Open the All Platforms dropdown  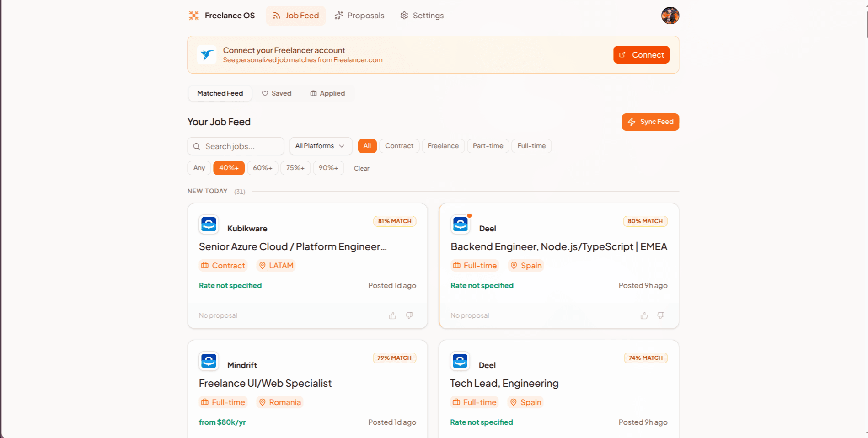point(321,146)
